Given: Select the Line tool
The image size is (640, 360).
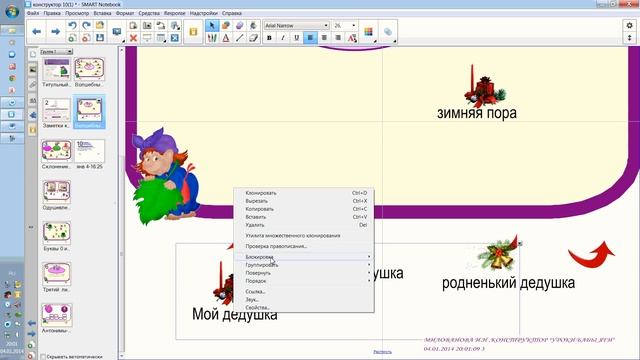Looking at the screenshot, I should pyautogui.click(x=240, y=38).
